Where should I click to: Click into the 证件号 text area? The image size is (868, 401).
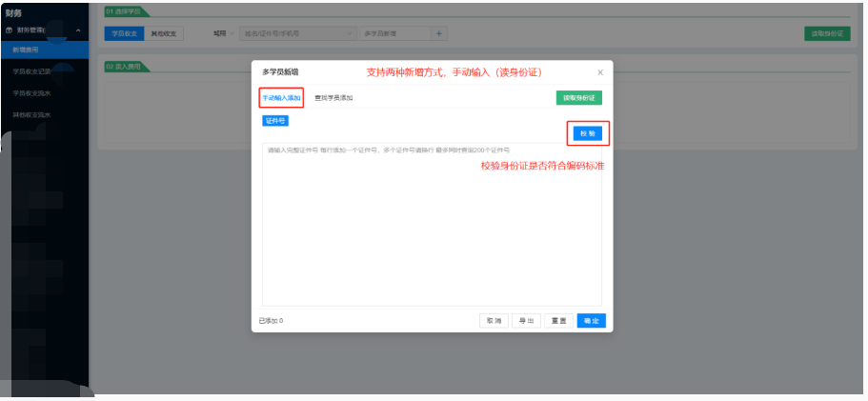pyautogui.click(x=432, y=225)
